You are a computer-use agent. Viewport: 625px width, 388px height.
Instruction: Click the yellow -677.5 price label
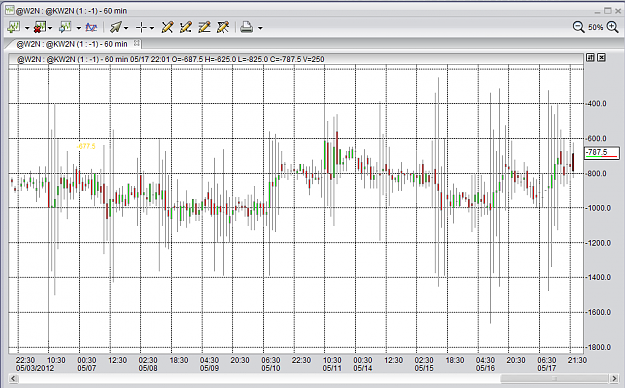click(x=86, y=146)
